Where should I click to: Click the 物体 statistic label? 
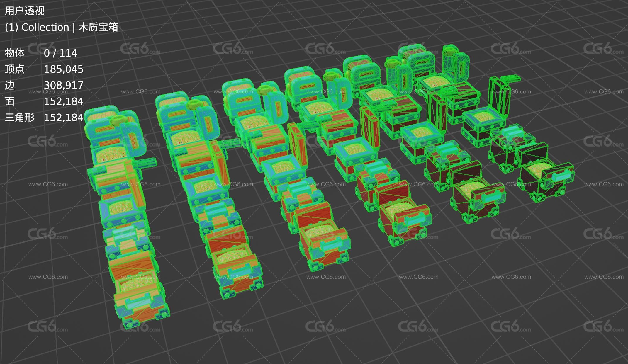[15, 53]
